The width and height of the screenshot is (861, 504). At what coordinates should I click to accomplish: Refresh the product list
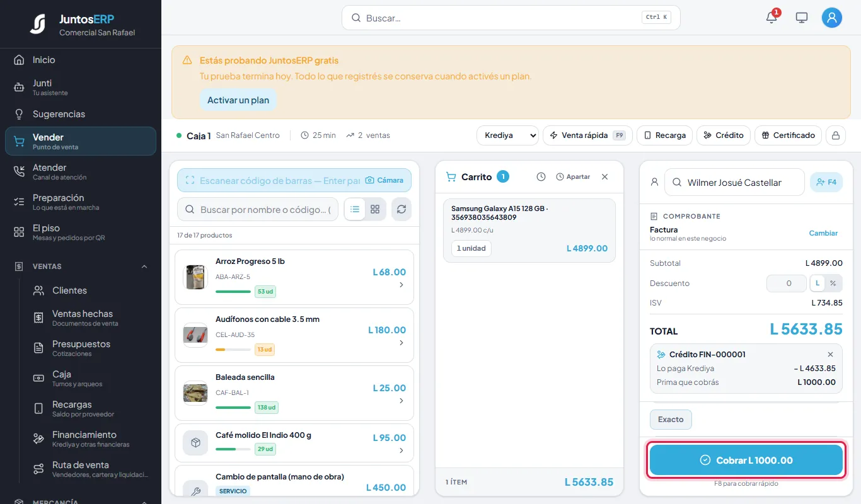402,209
